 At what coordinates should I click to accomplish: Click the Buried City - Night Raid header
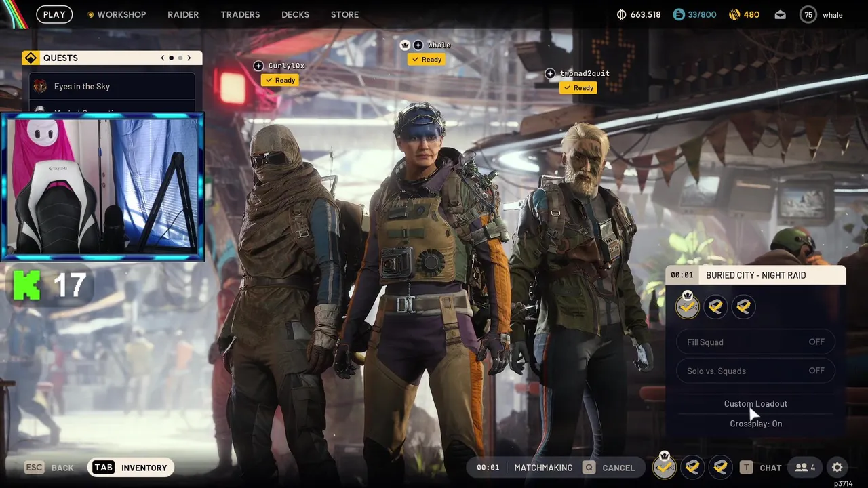tap(755, 275)
